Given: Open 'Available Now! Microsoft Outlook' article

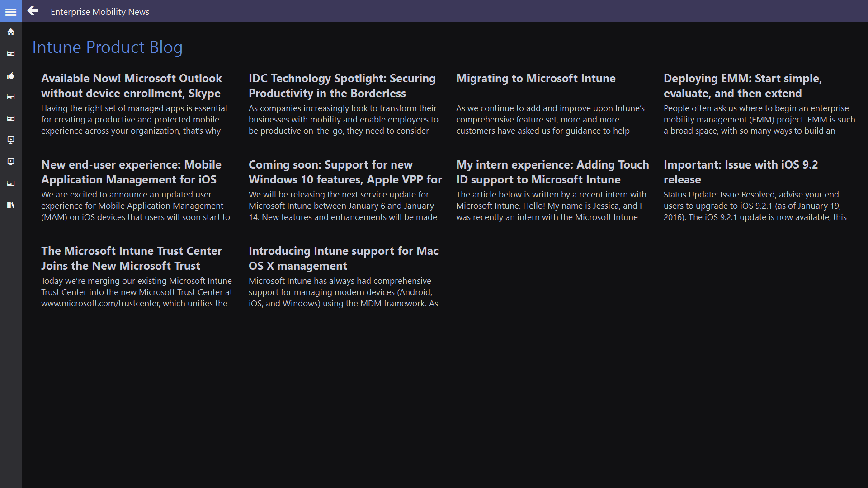Looking at the screenshot, I should [132, 85].
